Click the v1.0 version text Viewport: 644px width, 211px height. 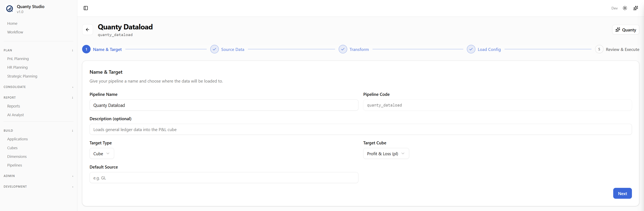pyautogui.click(x=20, y=12)
